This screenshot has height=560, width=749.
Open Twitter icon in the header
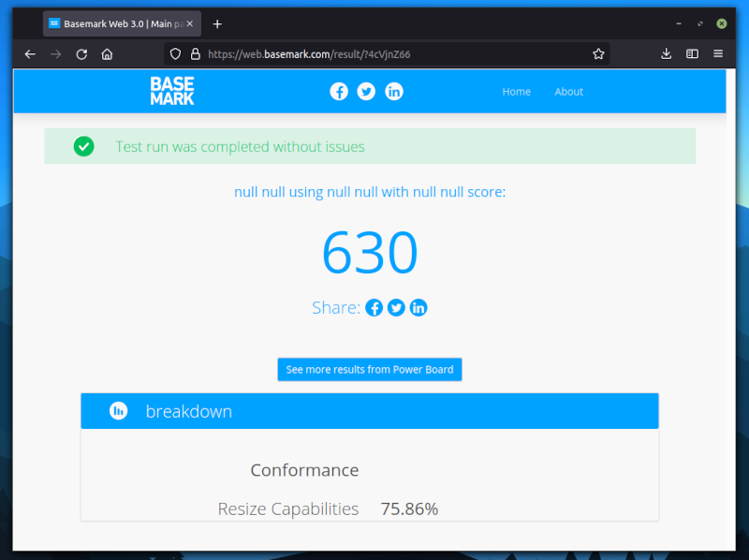pos(366,91)
